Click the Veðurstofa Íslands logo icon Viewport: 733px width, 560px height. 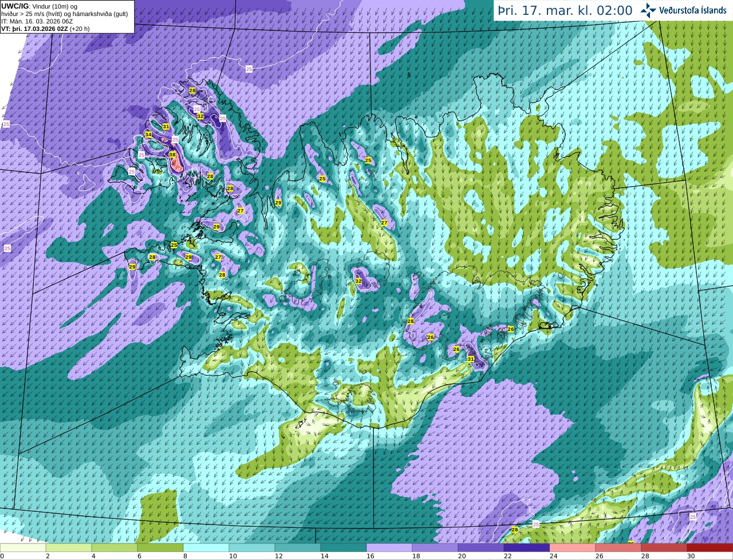(648, 10)
